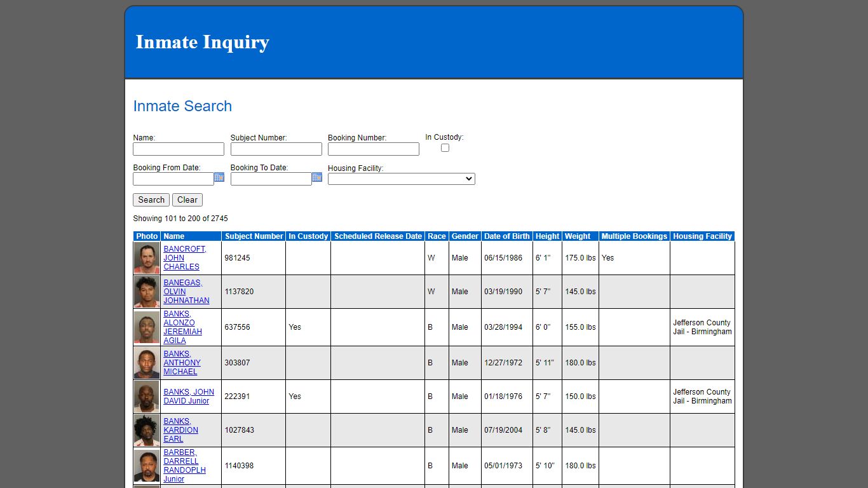Viewport: 868px width, 488px height.
Task: Click the Clear button
Action: pos(187,200)
